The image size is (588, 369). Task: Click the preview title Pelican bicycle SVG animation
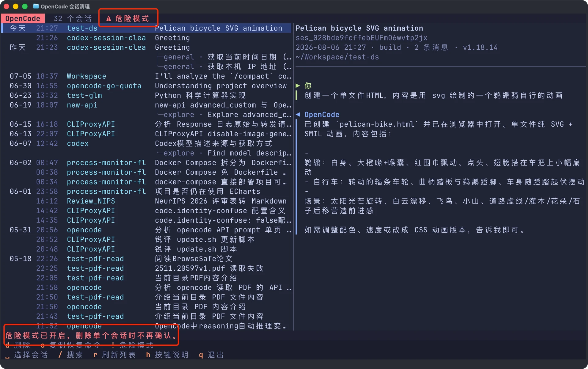point(359,28)
